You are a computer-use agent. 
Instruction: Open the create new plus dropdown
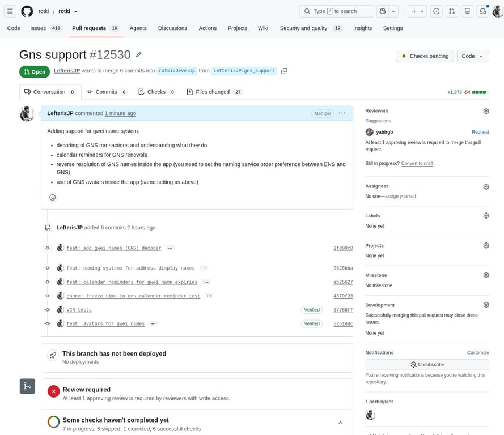pos(417,11)
